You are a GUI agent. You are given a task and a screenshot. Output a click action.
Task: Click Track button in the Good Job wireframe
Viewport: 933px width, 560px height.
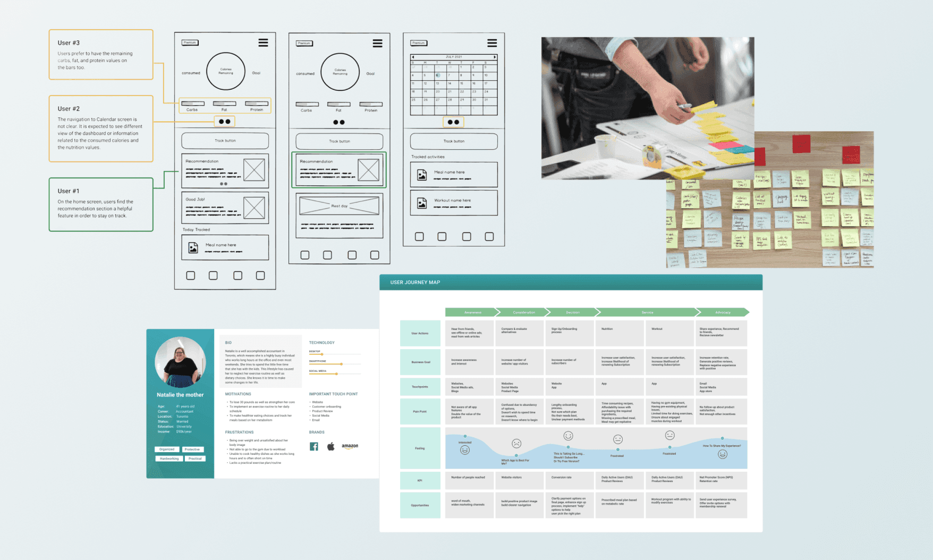tap(225, 141)
